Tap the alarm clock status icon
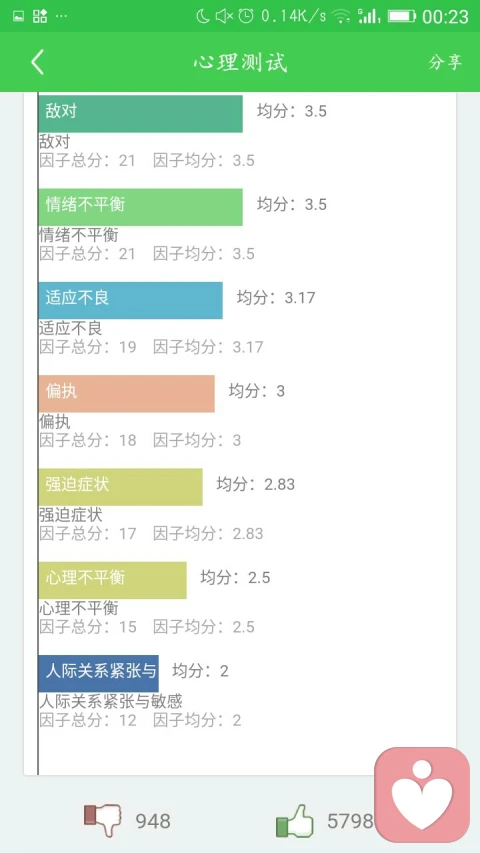Image resolution: width=480 pixels, height=853 pixels. 247,16
